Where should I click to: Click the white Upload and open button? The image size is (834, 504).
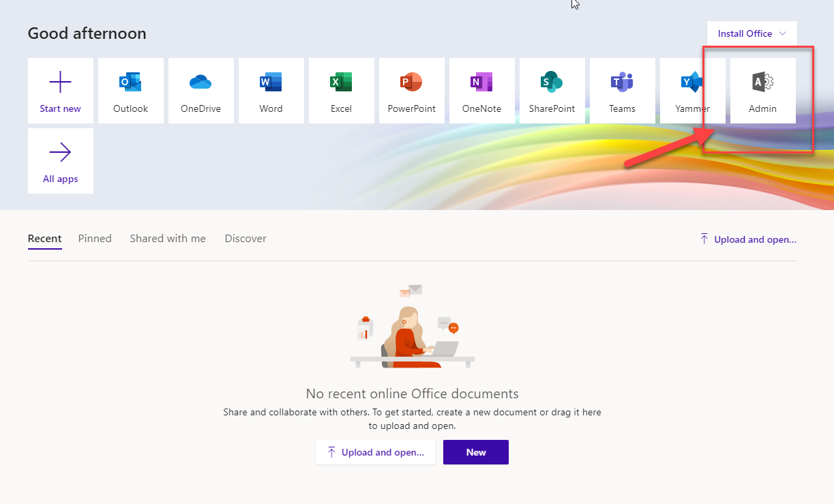375,452
